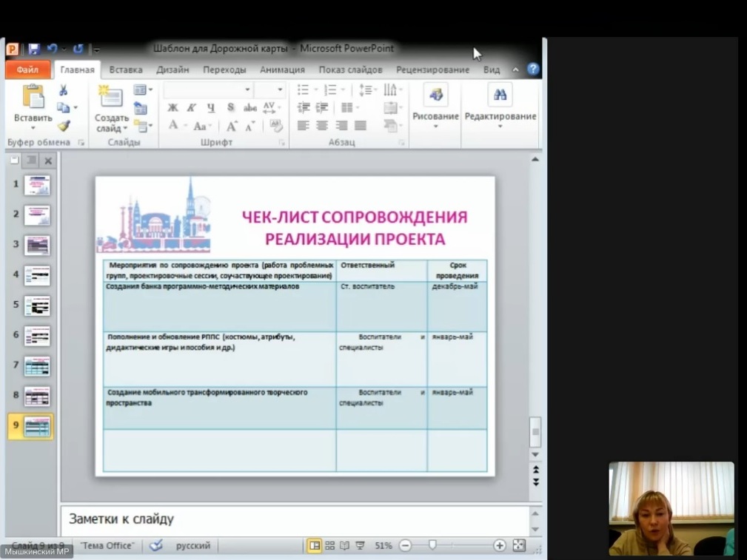The width and height of the screenshot is (747, 560).
Task: Open PowerPoint Help question mark
Action: (533, 69)
